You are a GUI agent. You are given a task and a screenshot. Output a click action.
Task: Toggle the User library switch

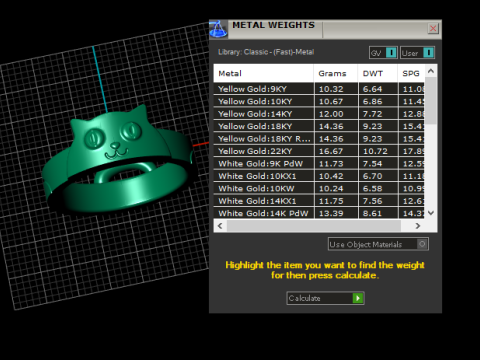[417, 53]
